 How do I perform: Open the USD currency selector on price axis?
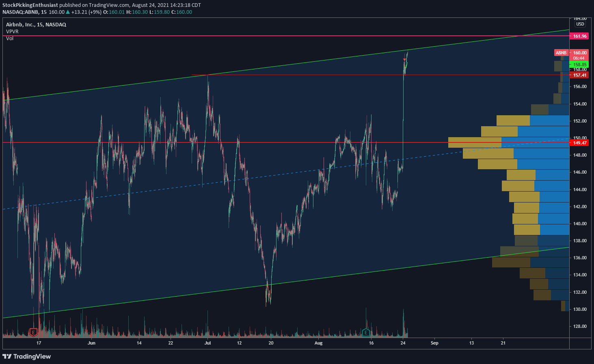coord(580,24)
